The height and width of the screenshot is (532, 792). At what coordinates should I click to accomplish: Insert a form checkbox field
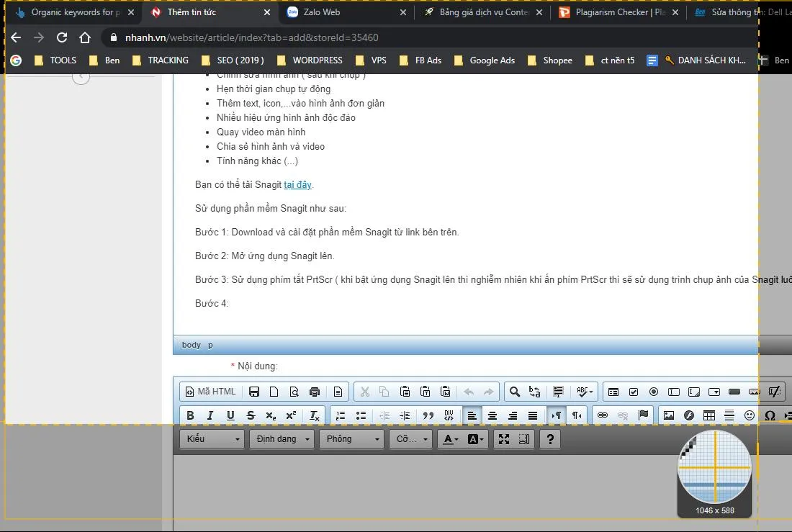(633, 391)
